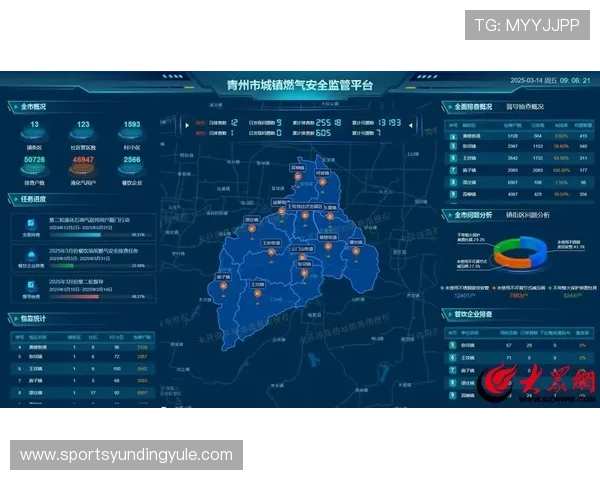Select row 8 with 6567 in 包靠统计 table

coord(83,393)
